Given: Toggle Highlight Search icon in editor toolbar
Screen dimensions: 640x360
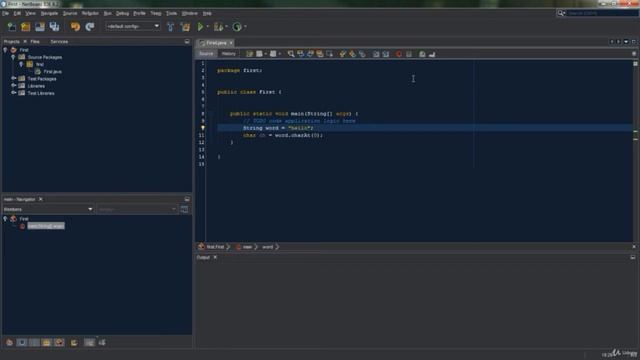Looking at the screenshot, I should [x=320, y=54].
